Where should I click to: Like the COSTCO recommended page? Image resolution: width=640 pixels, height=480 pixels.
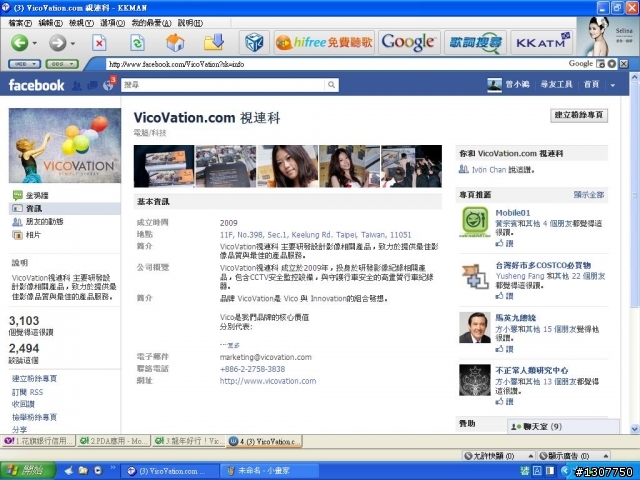coord(504,296)
